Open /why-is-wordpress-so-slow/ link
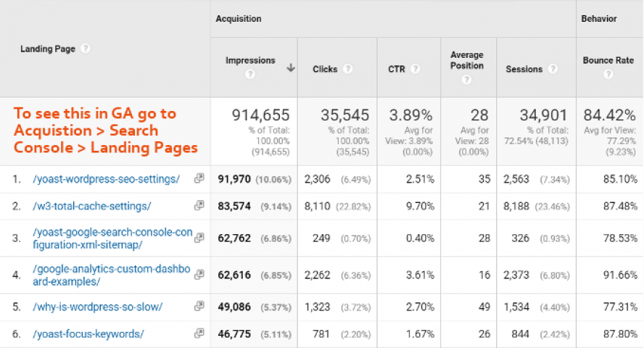644x348 pixels. tap(98, 307)
